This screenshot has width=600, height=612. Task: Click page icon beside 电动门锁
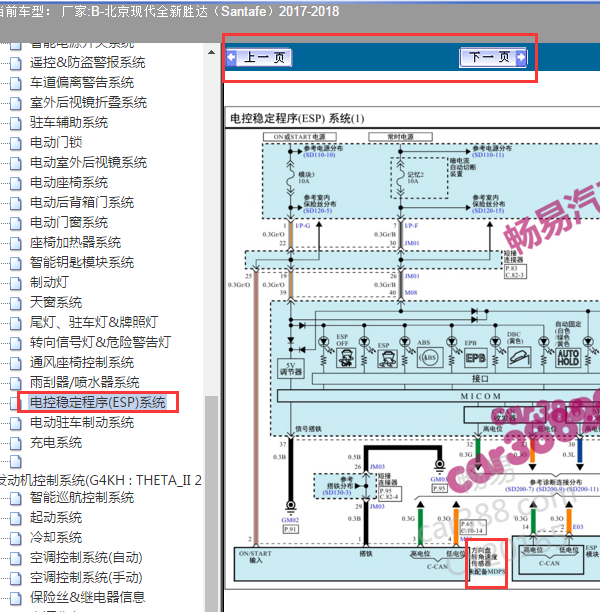pyautogui.click(x=16, y=143)
